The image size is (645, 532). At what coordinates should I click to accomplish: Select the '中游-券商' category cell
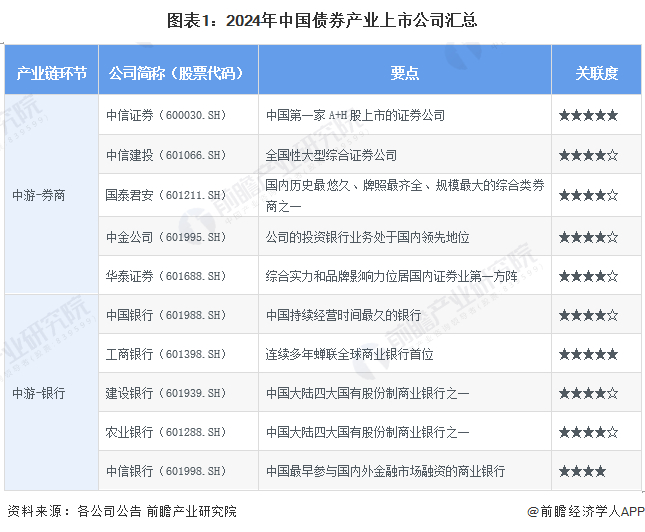(x=51, y=195)
